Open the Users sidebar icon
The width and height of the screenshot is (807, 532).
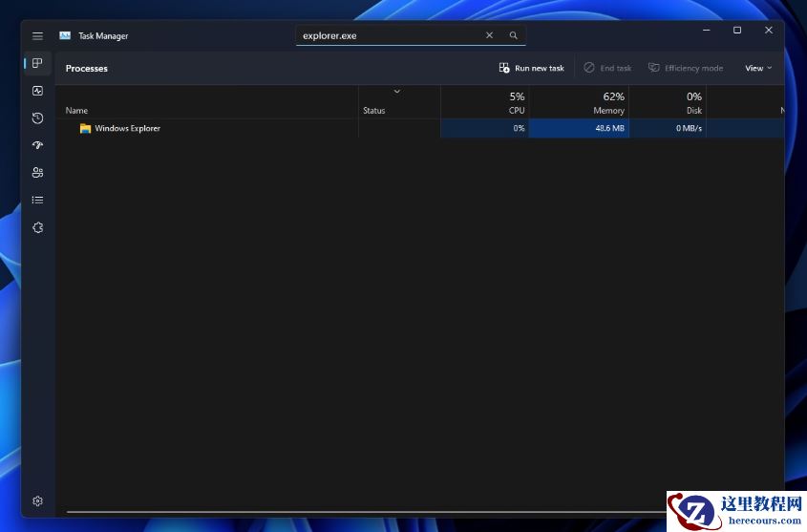(37, 172)
